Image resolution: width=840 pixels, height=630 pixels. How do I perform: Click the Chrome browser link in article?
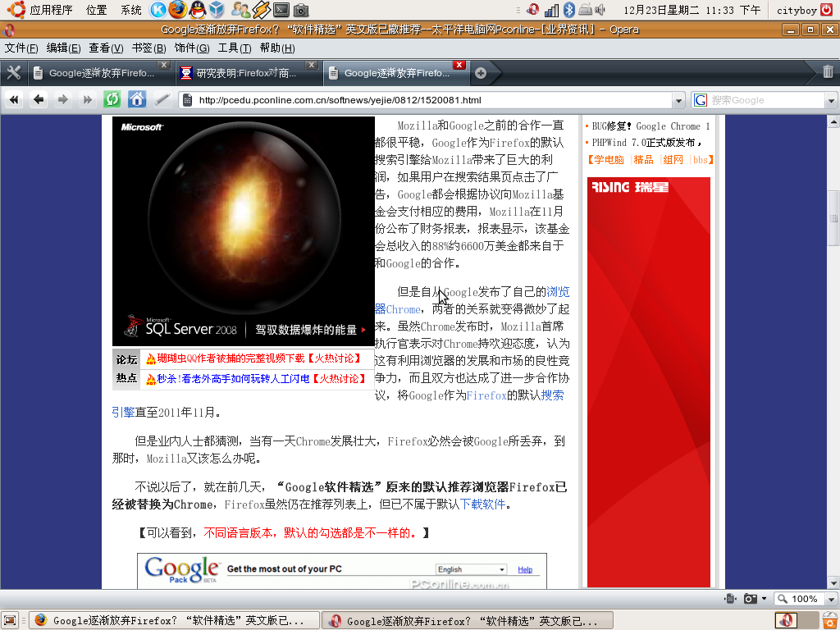(404, 309)
